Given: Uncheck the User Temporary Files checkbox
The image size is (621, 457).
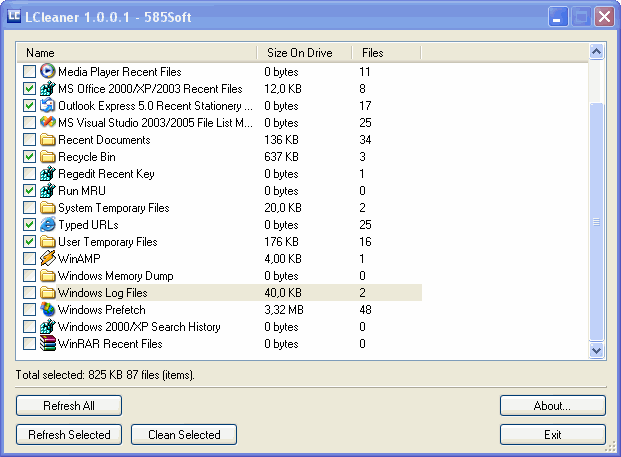Looking at the screenshot, I should click(x=29, y=242).
